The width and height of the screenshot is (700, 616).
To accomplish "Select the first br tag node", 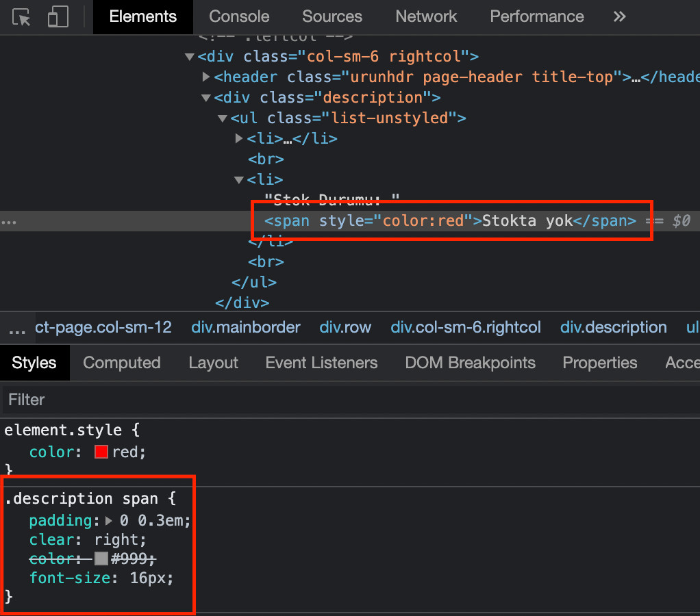I will [x=266, y=159].
